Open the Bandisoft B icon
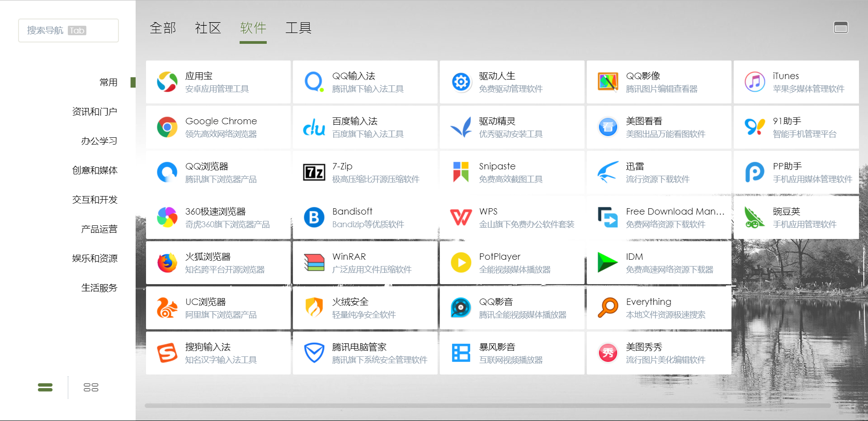Viewport: 868px width, 421px height. pyautogui.click(x=314, y=217)
